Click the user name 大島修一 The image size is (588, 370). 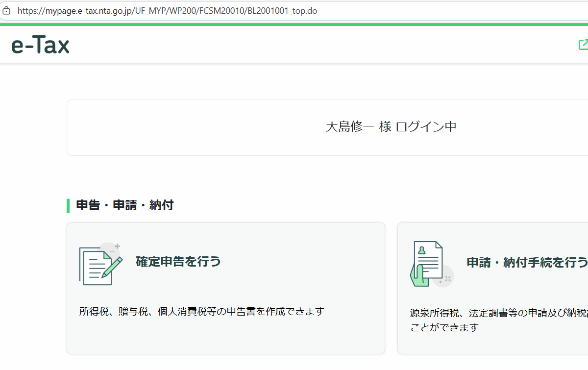coord(350,127)
